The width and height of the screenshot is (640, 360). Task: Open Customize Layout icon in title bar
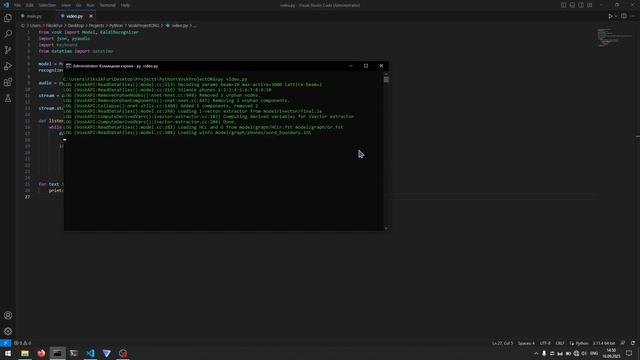[590, 5]
